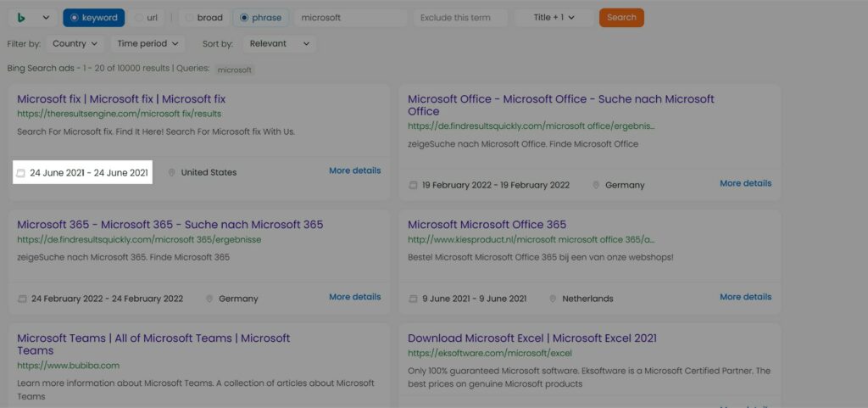Viewport: 868px width, 408px height.
Task: Open the www.bubiba.com URL
Action: pos(68,366)
